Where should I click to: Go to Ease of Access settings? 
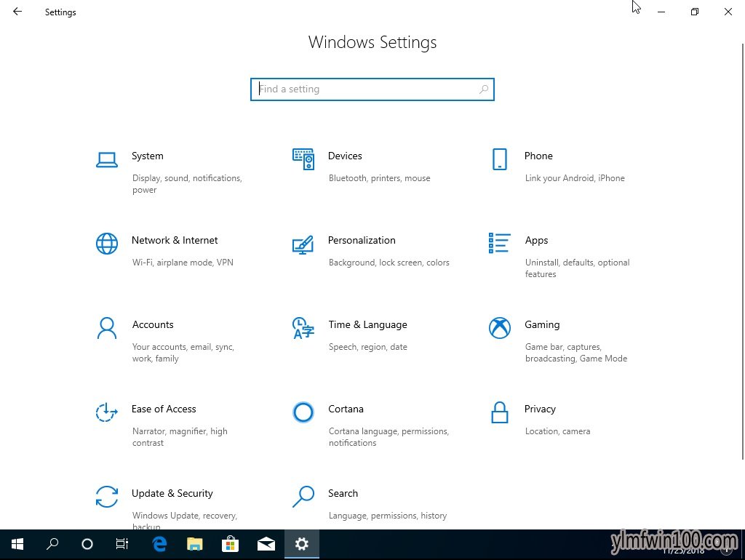pos(164,409)
